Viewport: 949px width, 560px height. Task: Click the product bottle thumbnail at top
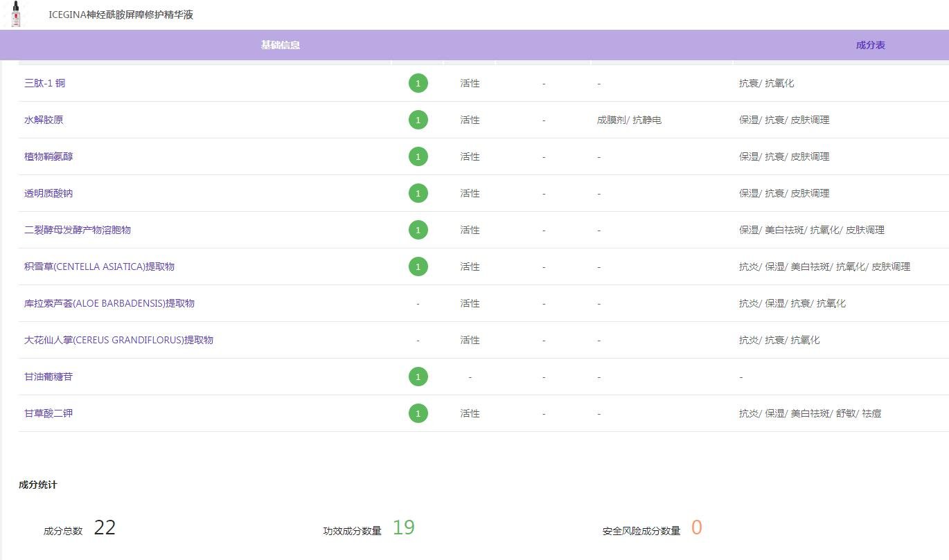tap(16, 15)
